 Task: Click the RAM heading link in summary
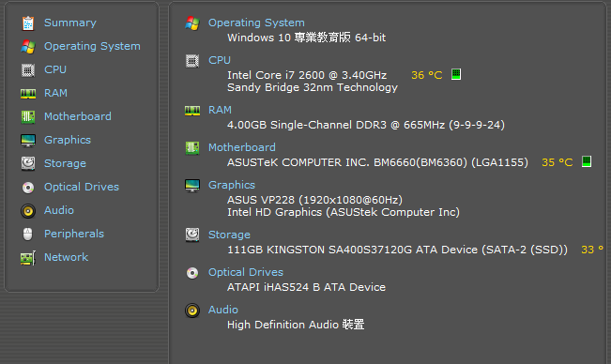click(220, 110)
